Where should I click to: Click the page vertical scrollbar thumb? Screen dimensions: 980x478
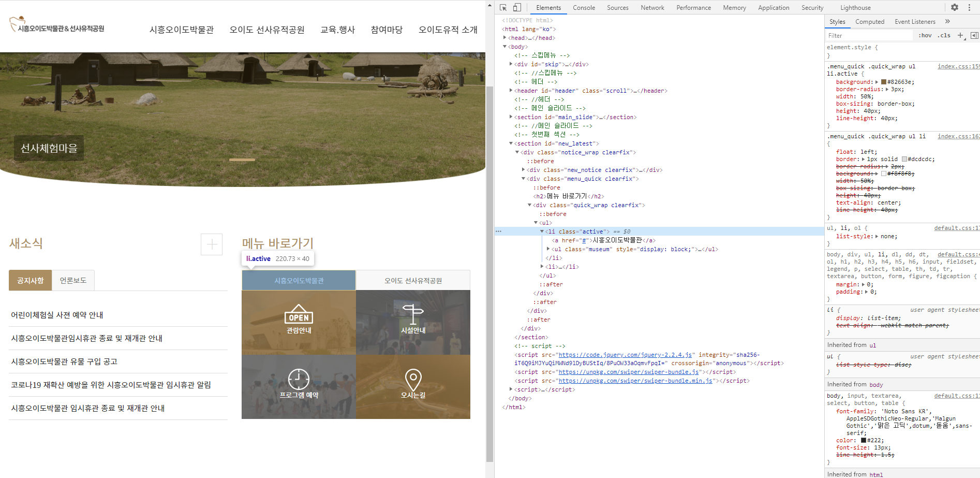pos(489,273)
